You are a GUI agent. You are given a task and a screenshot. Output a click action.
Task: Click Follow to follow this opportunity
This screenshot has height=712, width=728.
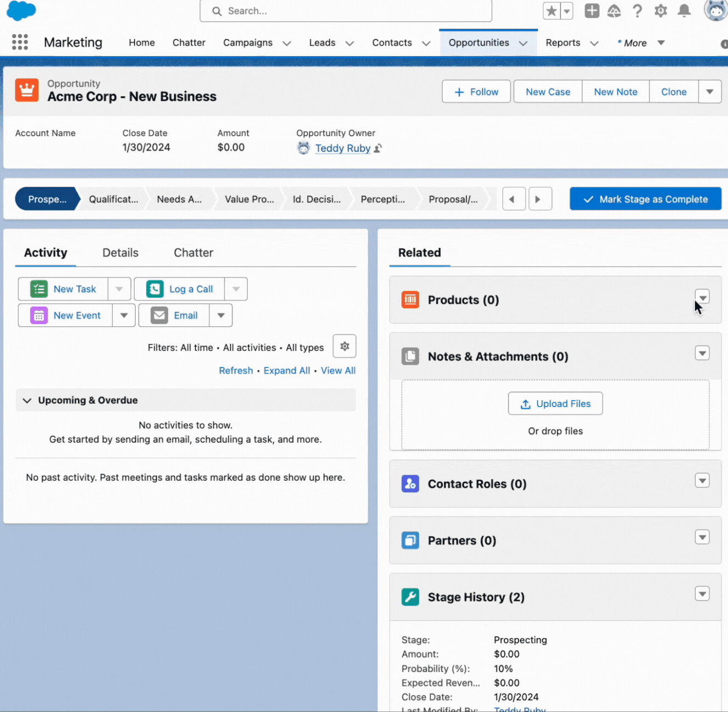pos(476,91)
